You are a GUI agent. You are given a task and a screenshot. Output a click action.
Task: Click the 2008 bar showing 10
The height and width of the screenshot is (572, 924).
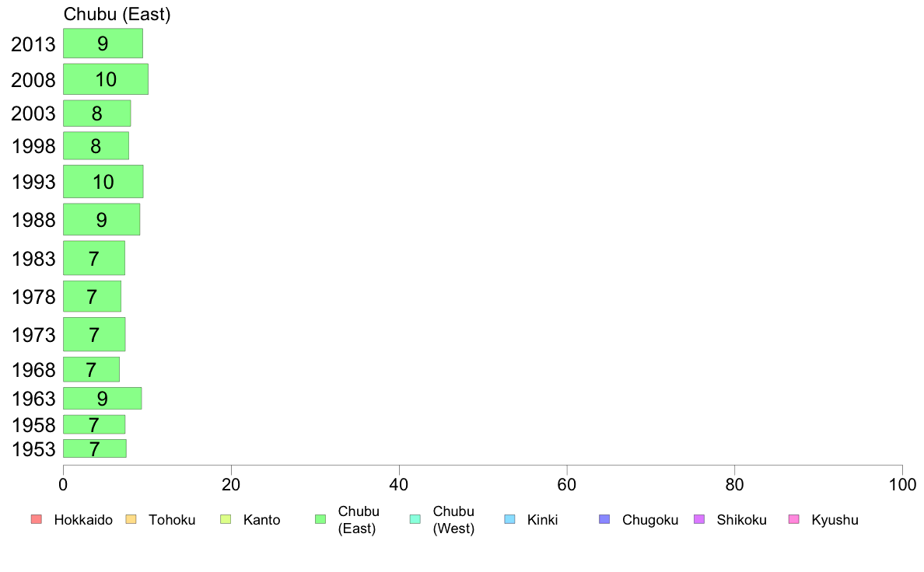106,79
